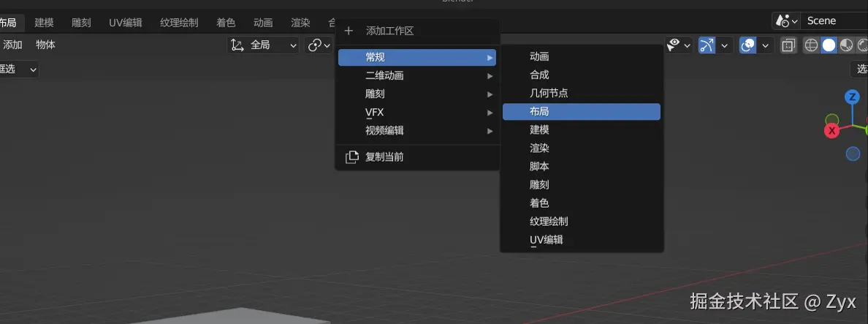
Task: Choose UV编辑 in the submenu
Action: pyautogui.click(x=582, y=239)
